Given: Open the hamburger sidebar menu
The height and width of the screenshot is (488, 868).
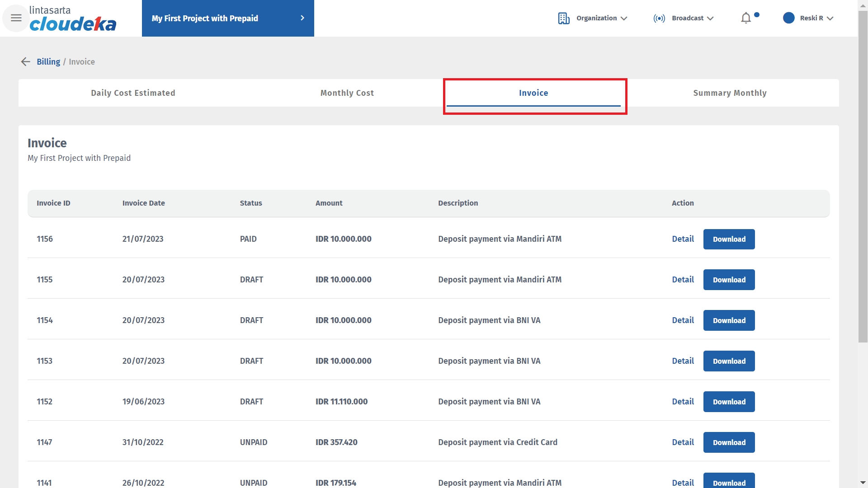Looking at the screenshot, I should 16,18.
